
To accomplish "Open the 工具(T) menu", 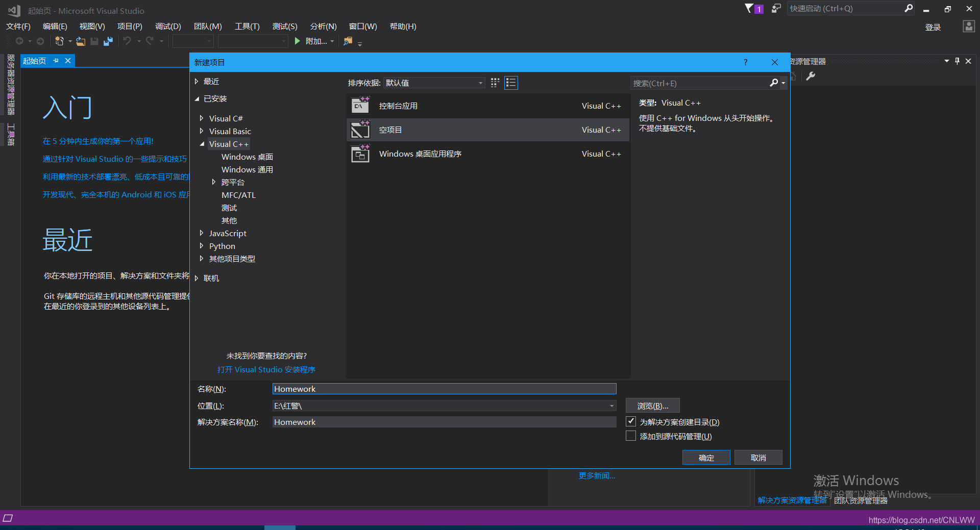I will (247, 27).
